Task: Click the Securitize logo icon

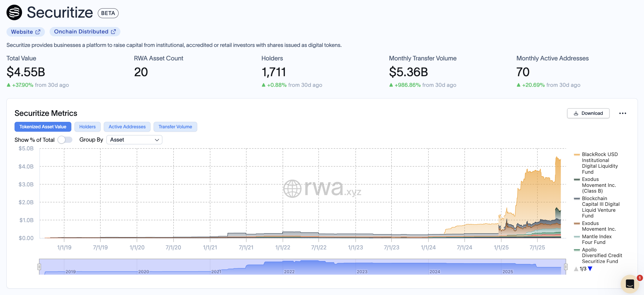Action: [x=14, y=12]
